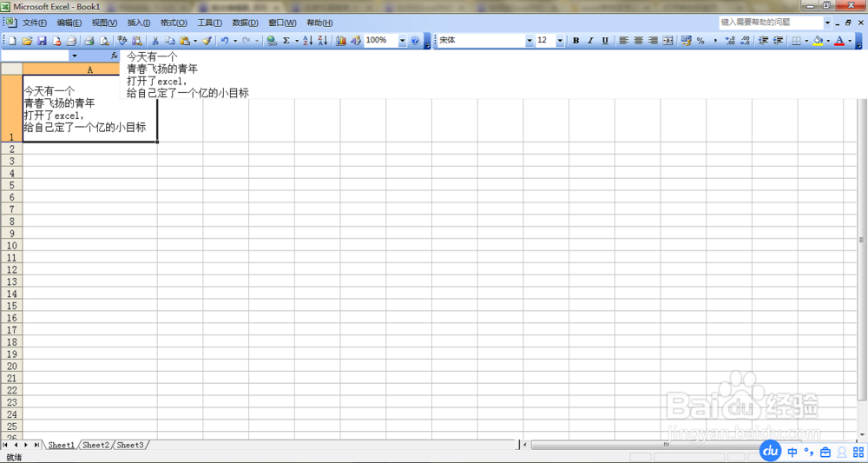
Task: Open the zoom percentage dropdown
Action: (x=403, y=41)
